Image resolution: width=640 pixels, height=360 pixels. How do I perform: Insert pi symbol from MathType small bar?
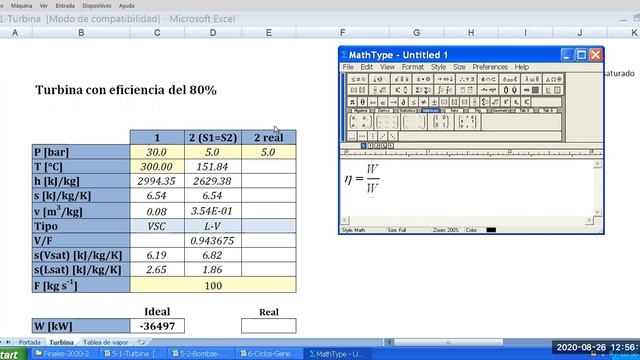point(352,102)
